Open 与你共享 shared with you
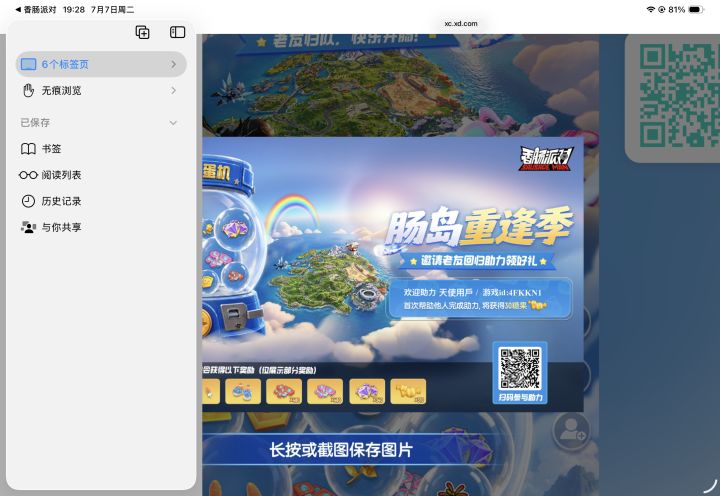This screenshot has width=720, height=496. [x=101, y=227]
